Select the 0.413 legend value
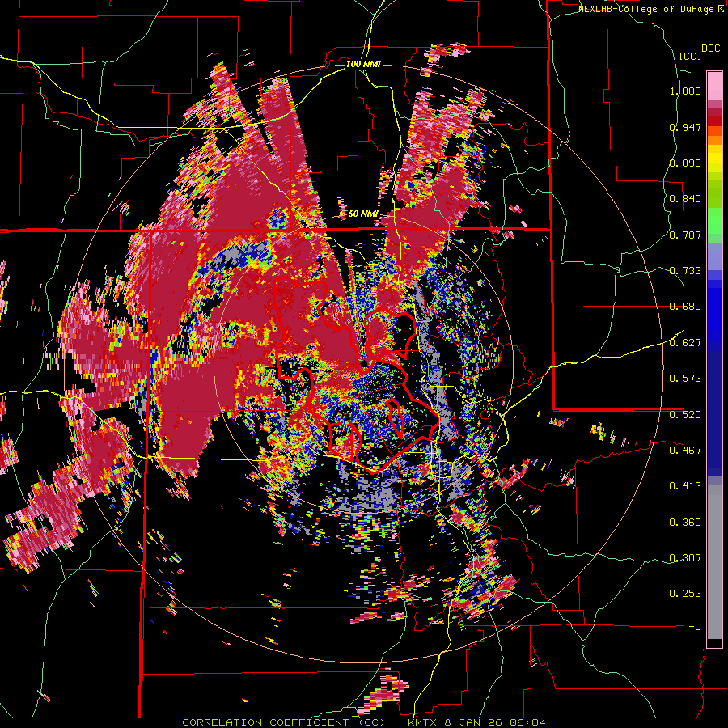Image resolution: width=728 pixels, height=728 pixels. click(685, 486)
